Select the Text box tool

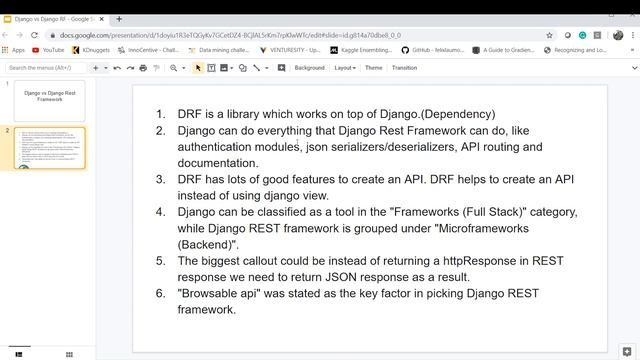point(211,68)
